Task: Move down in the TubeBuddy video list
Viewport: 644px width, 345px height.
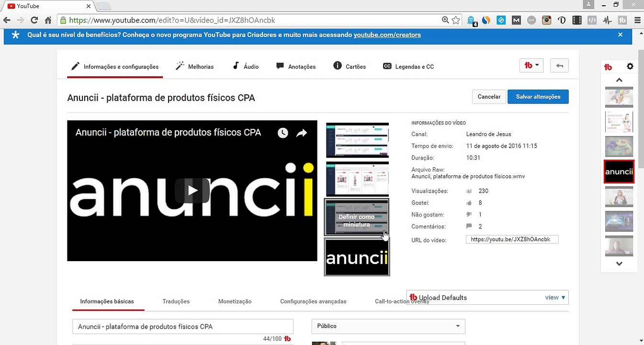Action: 619,264
